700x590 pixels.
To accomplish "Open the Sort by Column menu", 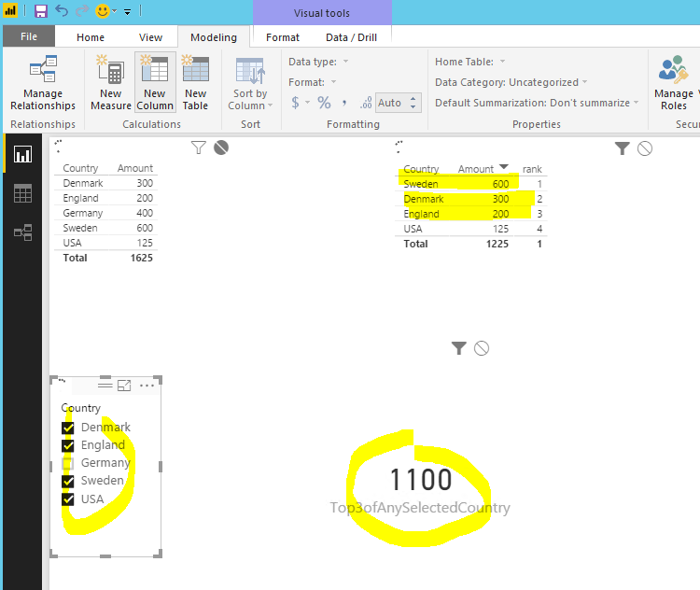I will [250, 83].
